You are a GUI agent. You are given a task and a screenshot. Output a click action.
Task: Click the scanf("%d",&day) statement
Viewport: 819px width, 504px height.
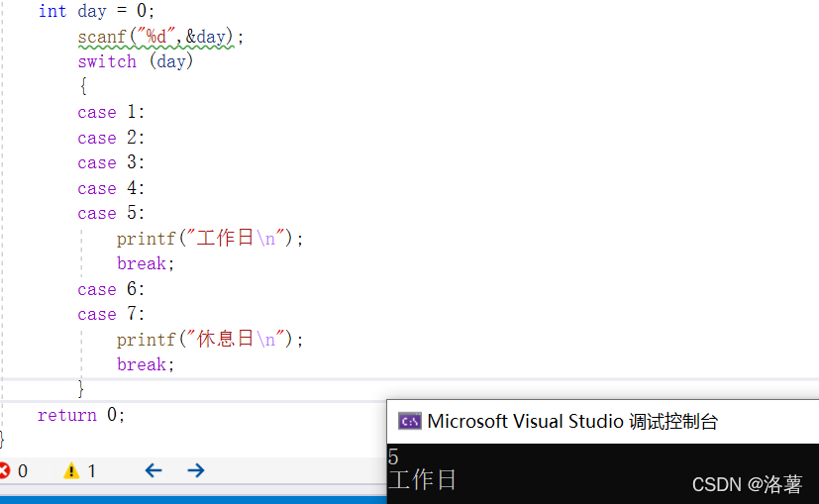[160, 37]
